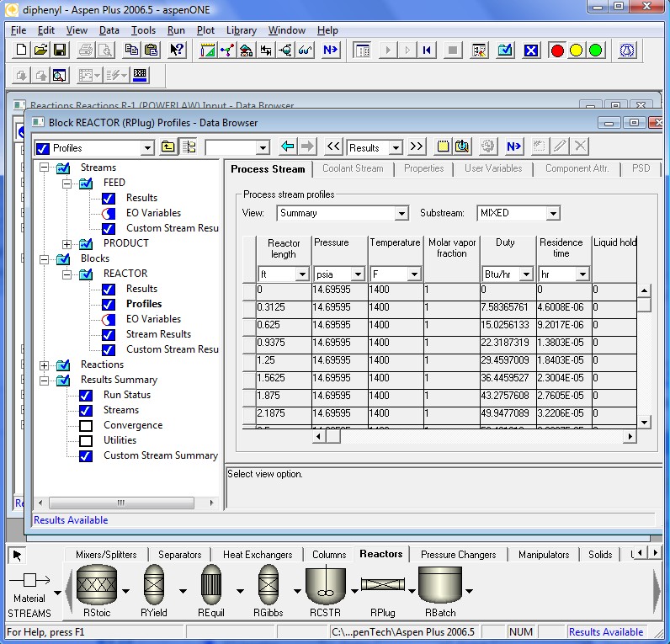Click the Next (N>) button in main toolbar
The image size is (670, 644).
coord(330,51)
